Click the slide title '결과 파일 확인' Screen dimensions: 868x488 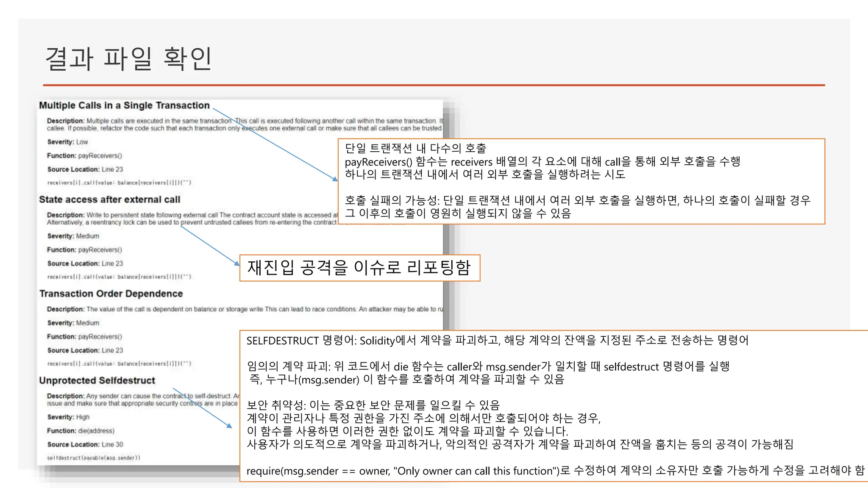click(x=128, y=58)
